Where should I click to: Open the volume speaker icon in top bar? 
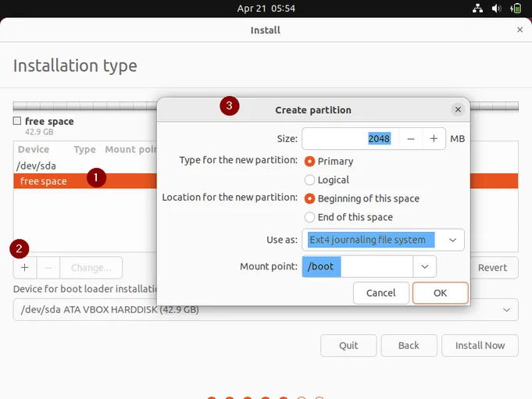pyautogui.click(x=496, y=9)
